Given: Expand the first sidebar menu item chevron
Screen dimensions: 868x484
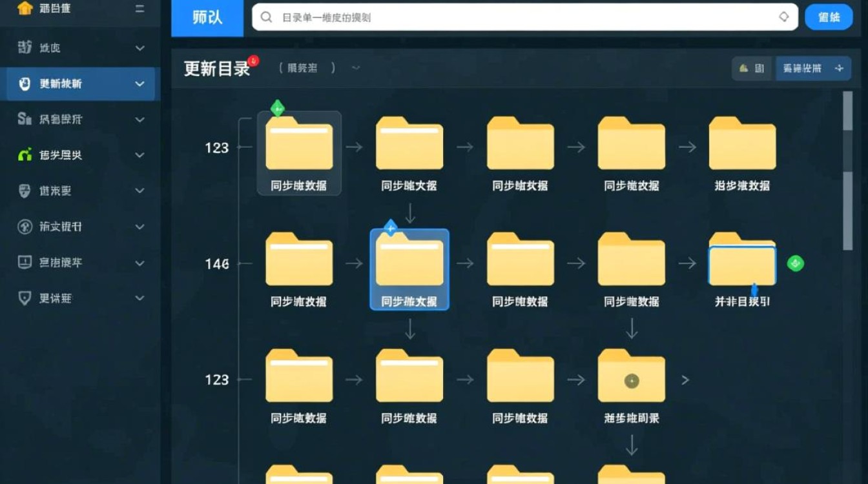Looking at the screenshot, I should pyautogui.click(x=140, y=48).
